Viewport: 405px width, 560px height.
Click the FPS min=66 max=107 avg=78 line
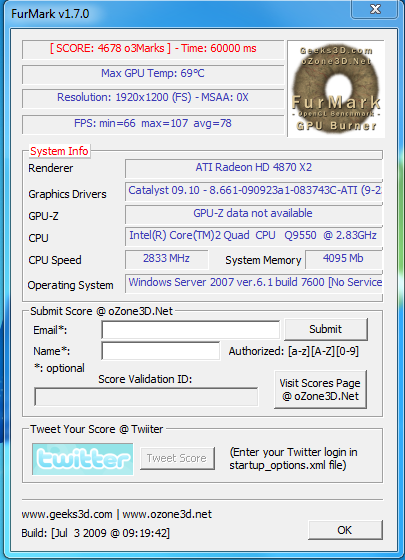point(153,124)
